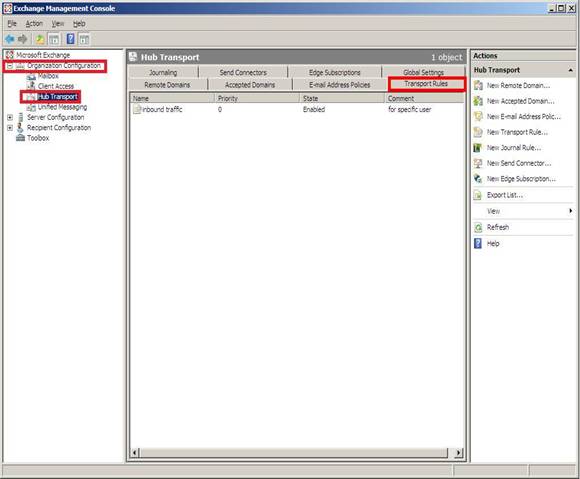Click New Send Connector action link
580x479 pixels.
tap(519, 163)
